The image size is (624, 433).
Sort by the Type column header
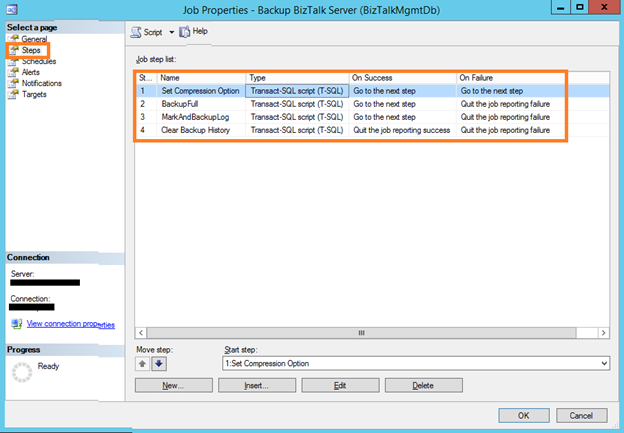tap(297, 78)
